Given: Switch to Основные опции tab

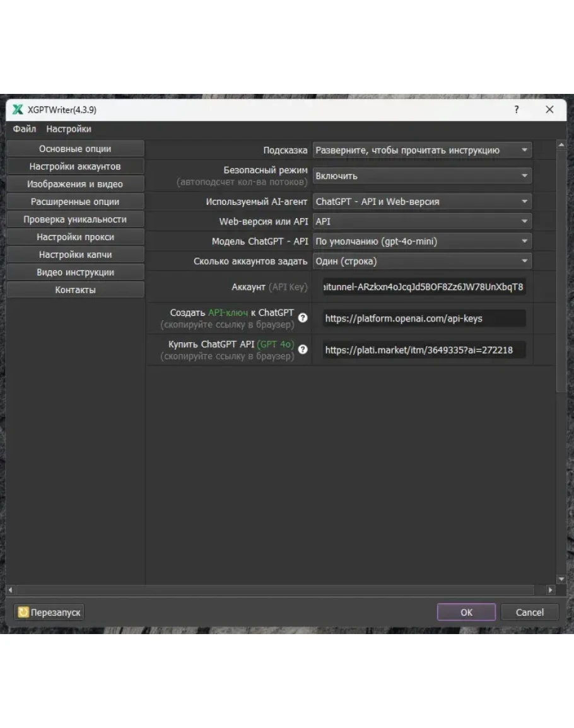Looking at the screenshot, I should 75,149.
